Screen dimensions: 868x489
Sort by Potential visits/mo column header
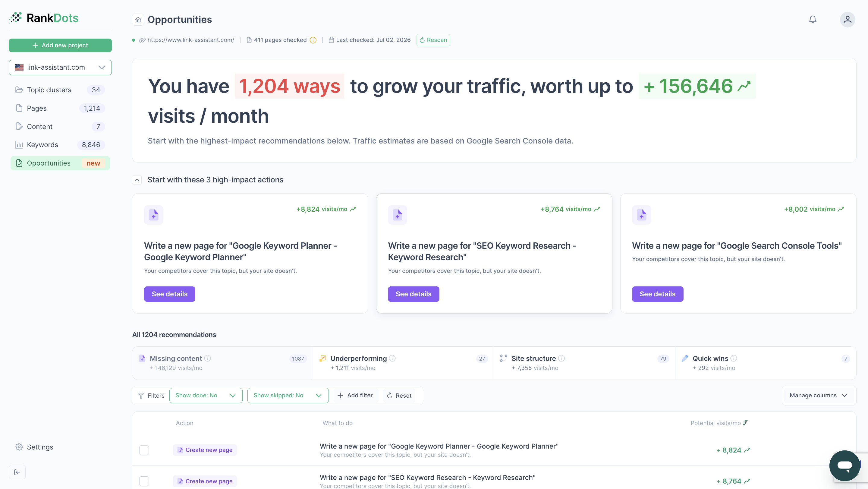pos(719,423)
